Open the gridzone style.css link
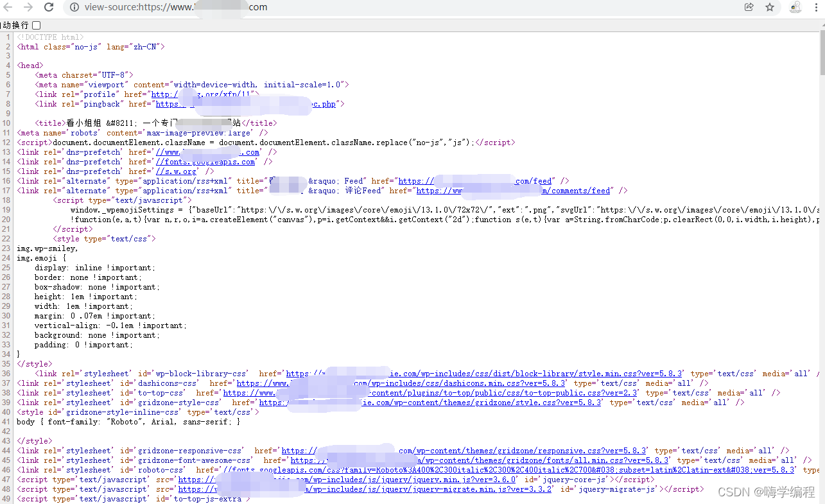 (x=430, y=403)
